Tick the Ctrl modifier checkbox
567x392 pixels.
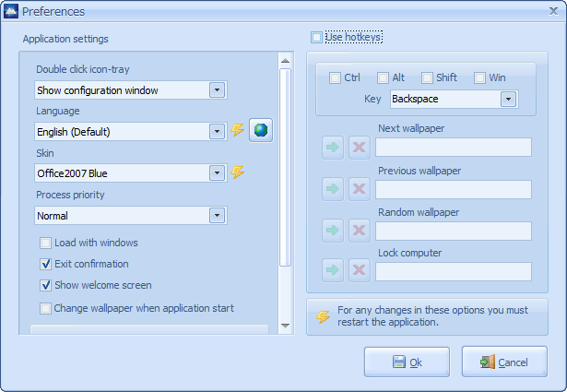(335, 77)
